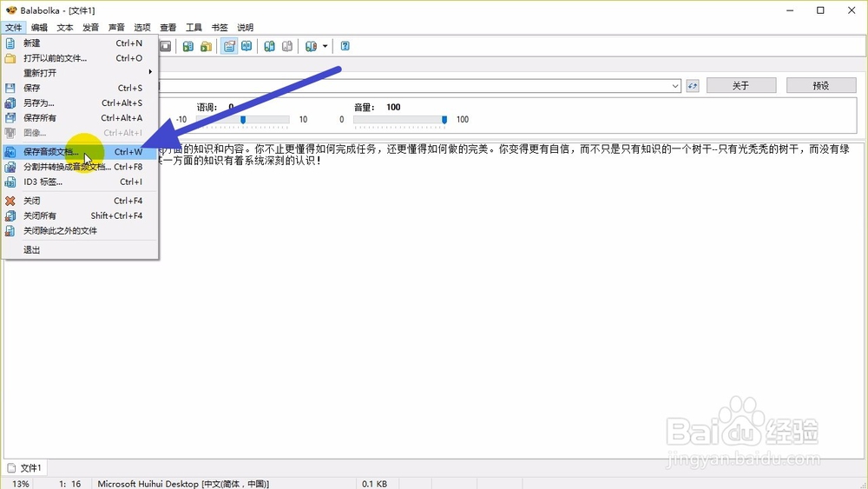Click the 1: 16 cursor position status
868x489 pixels.
tap(70, 484)
